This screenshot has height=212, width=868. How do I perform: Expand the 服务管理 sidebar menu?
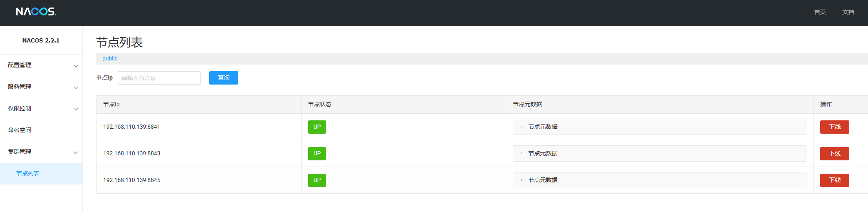pos(41,87)
